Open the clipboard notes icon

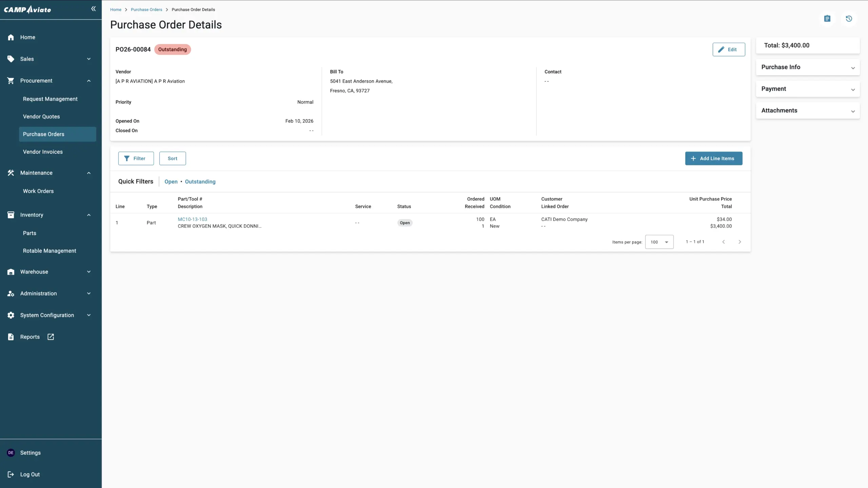827,19
